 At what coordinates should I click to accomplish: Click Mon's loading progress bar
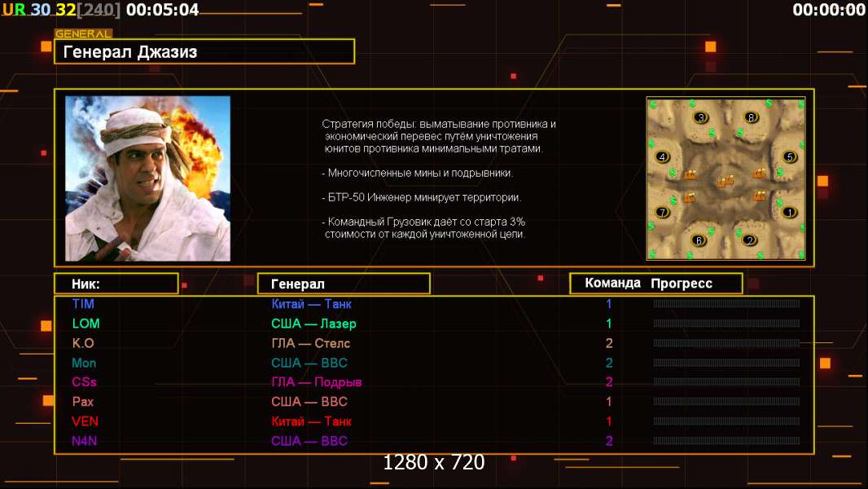tap(726, 363)
